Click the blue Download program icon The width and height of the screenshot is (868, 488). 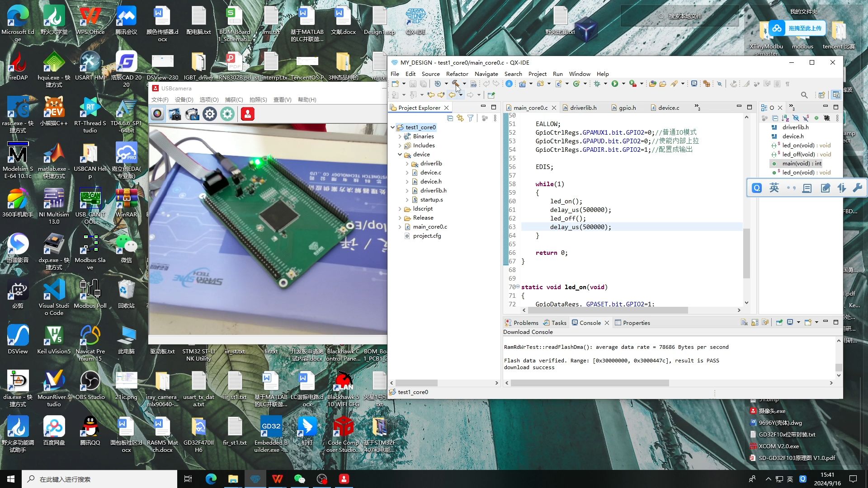pyautogui.click(x=509, y=84)
